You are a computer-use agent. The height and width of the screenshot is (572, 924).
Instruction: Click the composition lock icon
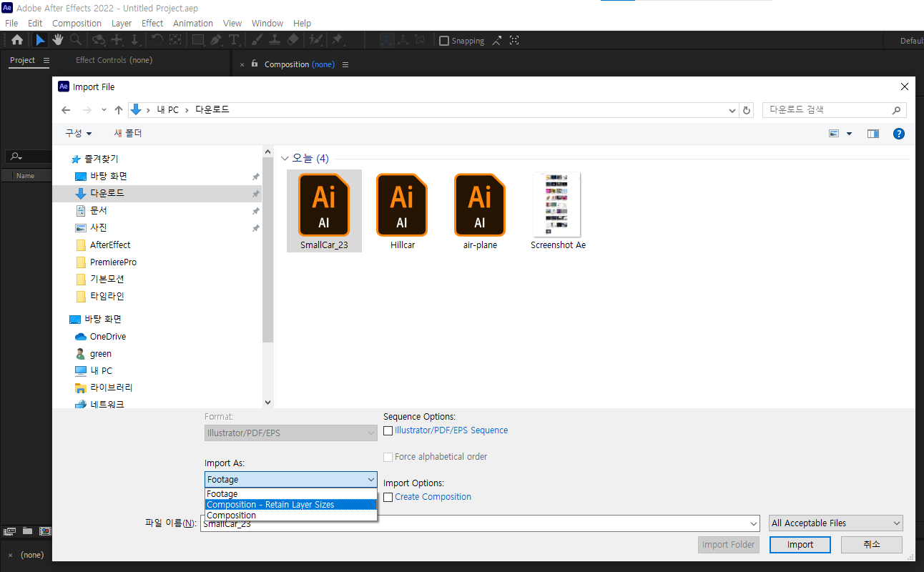255,64
